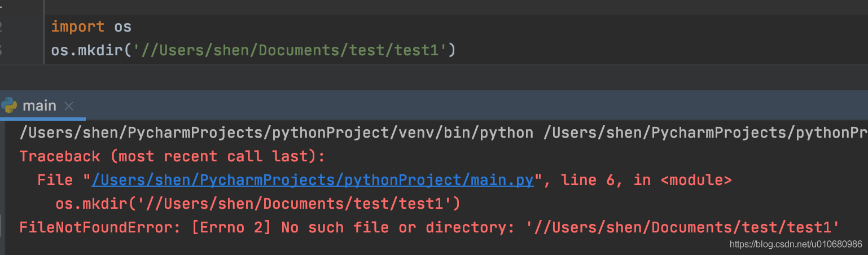Click the import keyword in the editor
Image resolution: width=868 pixels, height=255 pixels.
[78, 27]
